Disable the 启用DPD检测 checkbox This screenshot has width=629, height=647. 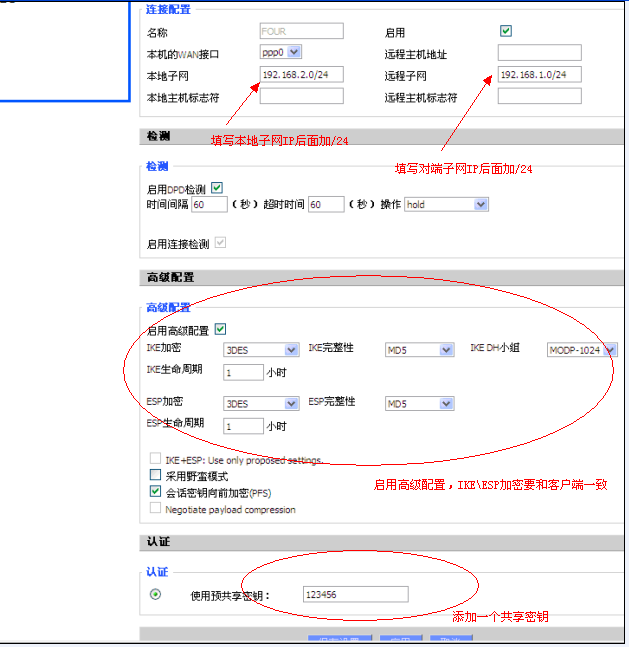[216, 187]
